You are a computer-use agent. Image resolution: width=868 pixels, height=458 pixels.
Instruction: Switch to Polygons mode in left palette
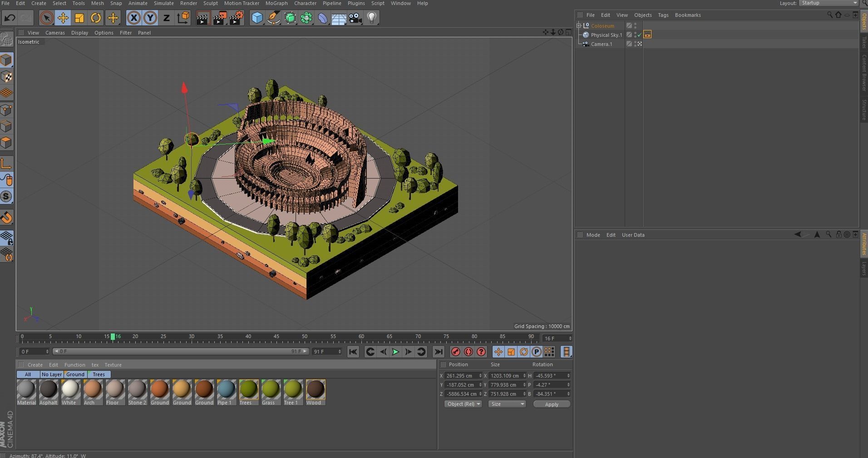click(x=6, y=143)
